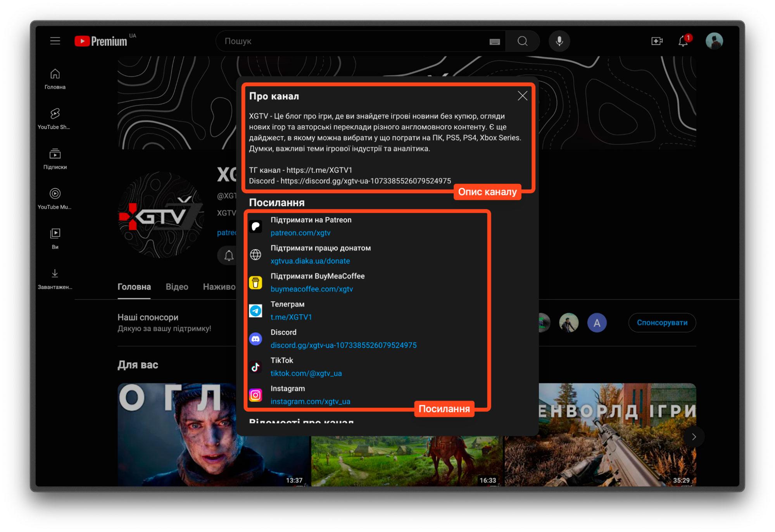Open the hamburger guide menu
The height and width of the screenshot is (532, 775).
[x=55, y=41]
